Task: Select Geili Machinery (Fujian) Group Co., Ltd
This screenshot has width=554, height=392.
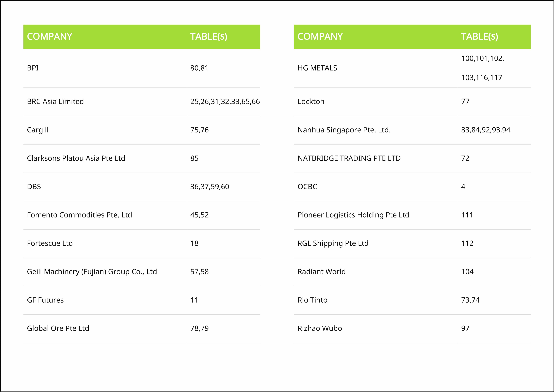Action: point(92,272)
